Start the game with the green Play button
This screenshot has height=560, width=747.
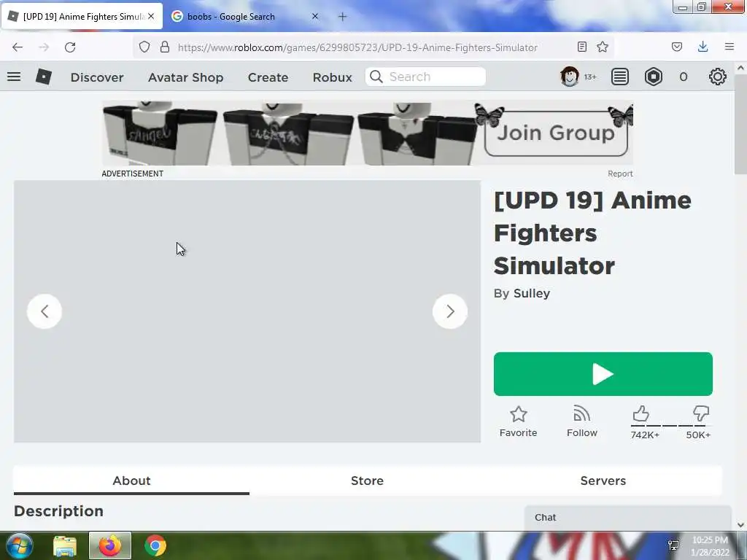point(603,374)
